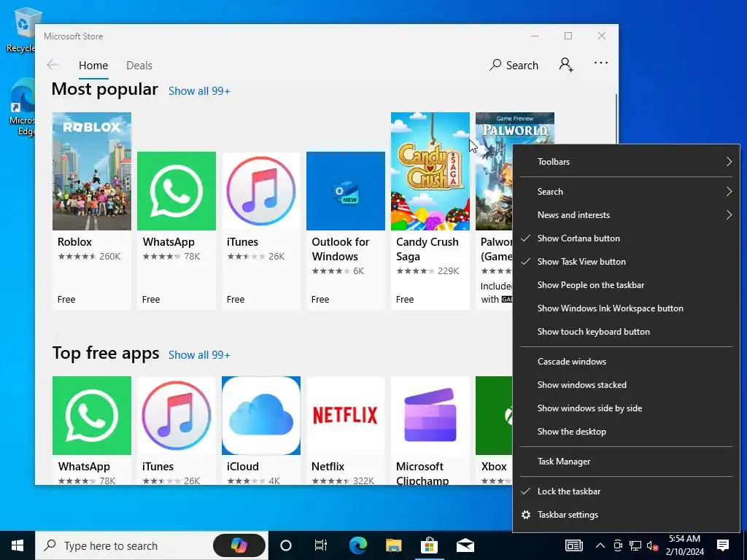Viewport: 747px width, 560px height.
Task: Click the Candy Crush Saga title
Action: coord(427,249)
